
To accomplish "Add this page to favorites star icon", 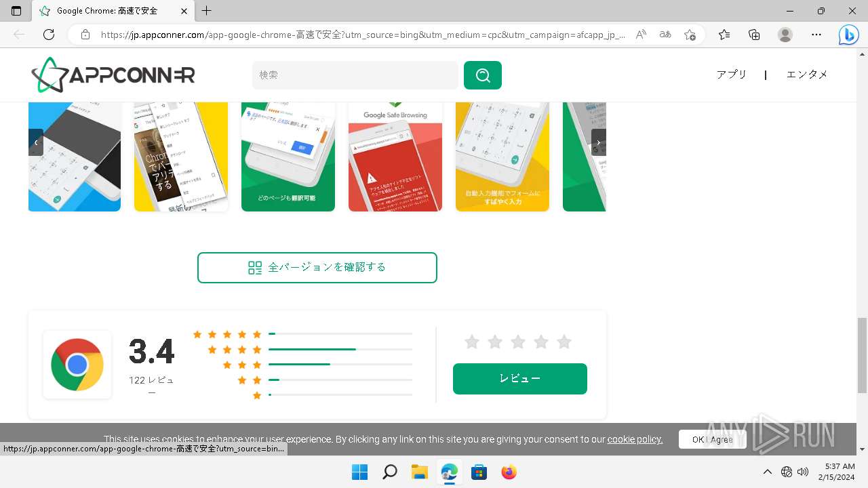I will [690, 35].
